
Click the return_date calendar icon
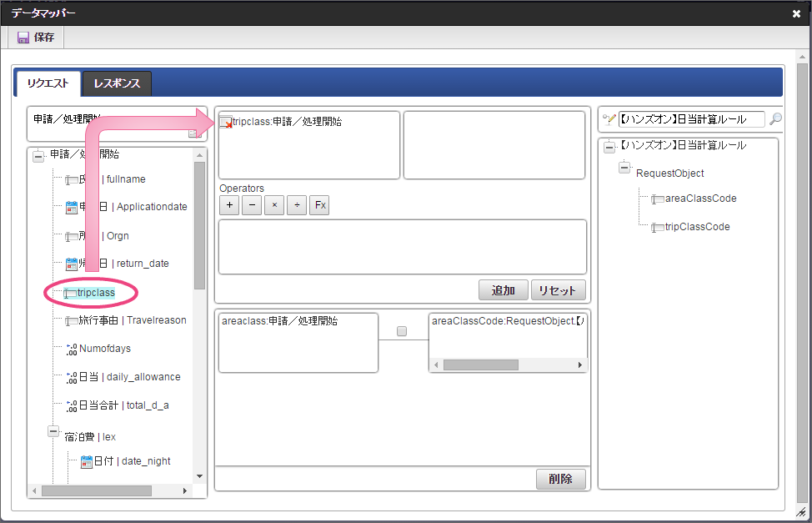[x=71, y=264]
